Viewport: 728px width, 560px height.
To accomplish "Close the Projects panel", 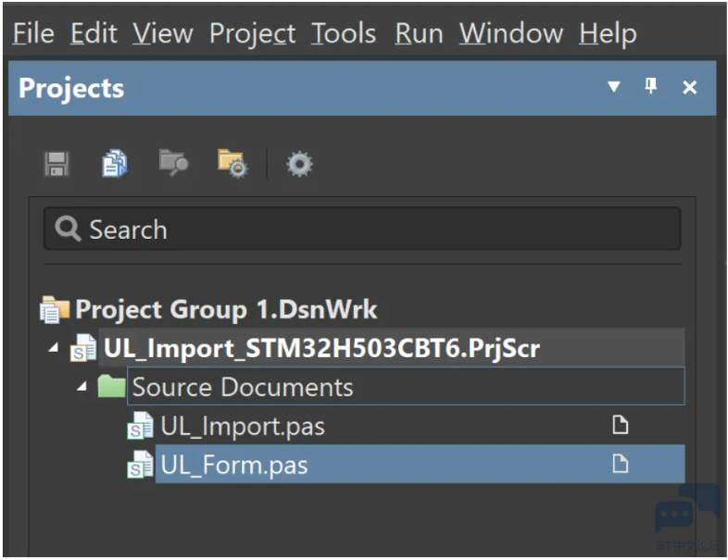I will 689,87.
